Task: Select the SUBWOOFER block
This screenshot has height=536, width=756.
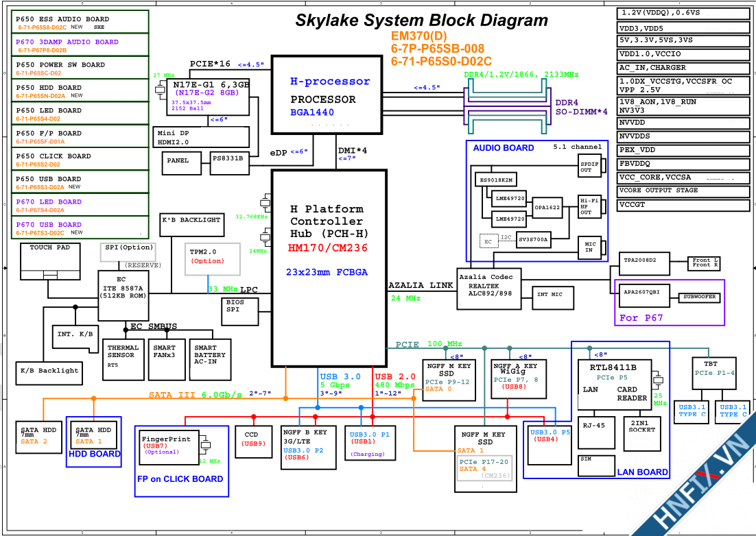Action: coord(700,297)
